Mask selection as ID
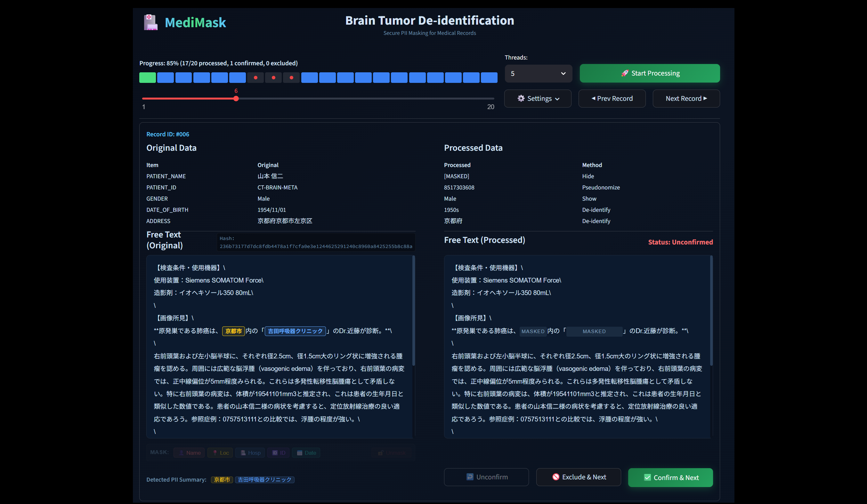The image size is (867, 504). (x=278, y=453)
